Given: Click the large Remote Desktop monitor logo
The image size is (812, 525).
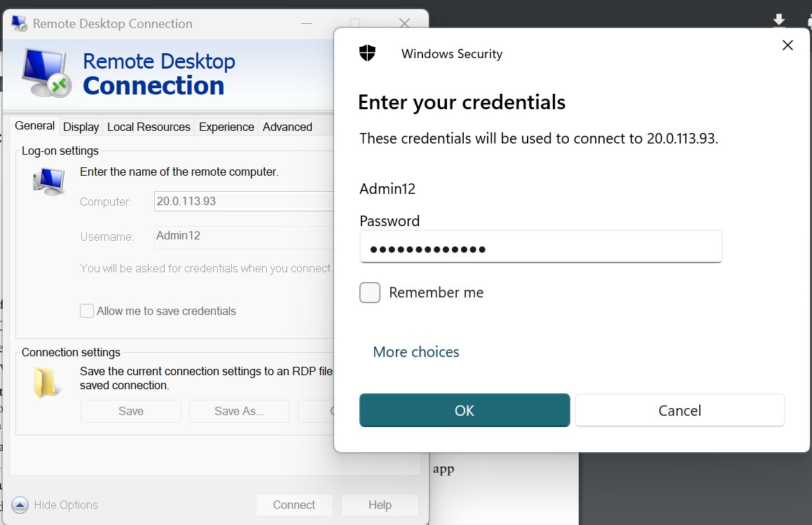Looking at the screenshot, I should point(46,73).
